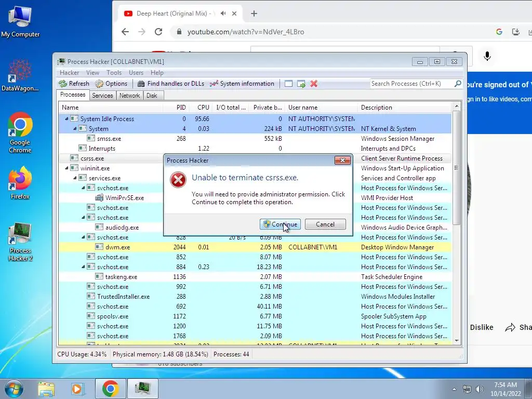This screenshot has width=532, height=399.
Task: Collapse the wininit.exe tree node
Action: (66, 168)
